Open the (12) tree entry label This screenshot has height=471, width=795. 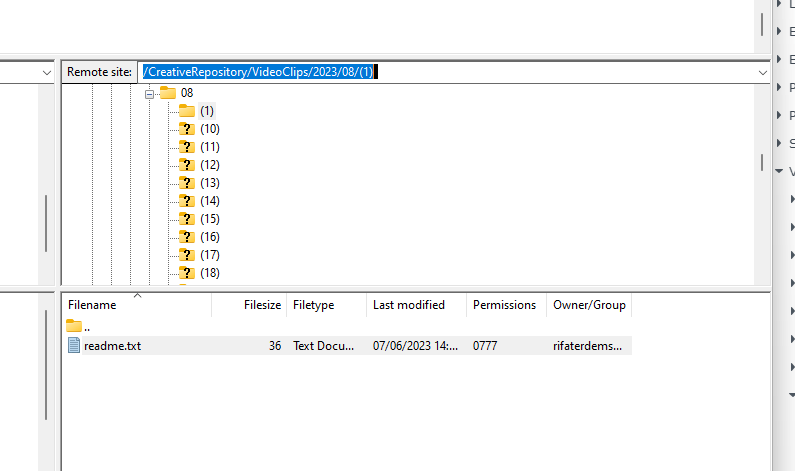click(x=210, y=165)
